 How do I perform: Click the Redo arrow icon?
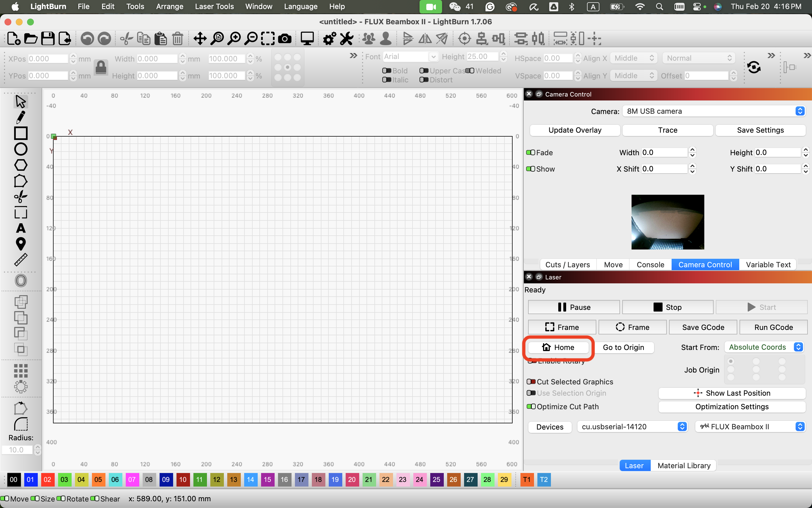[104, 39]
